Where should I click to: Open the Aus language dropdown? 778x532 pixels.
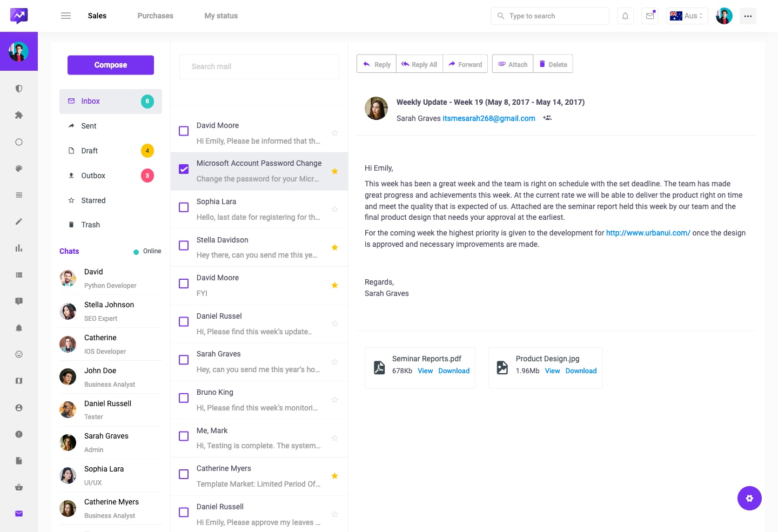point(687,16)
